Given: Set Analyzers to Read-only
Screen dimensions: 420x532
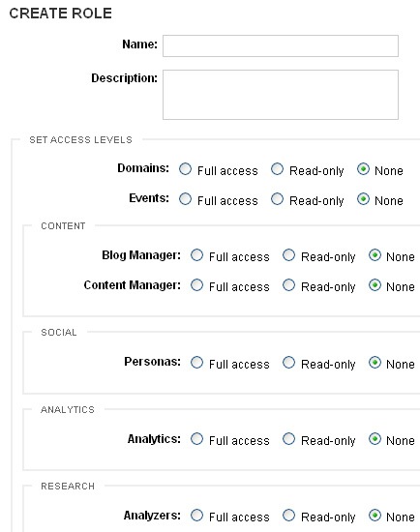Looking at the screenshot, I should (288, 516).
